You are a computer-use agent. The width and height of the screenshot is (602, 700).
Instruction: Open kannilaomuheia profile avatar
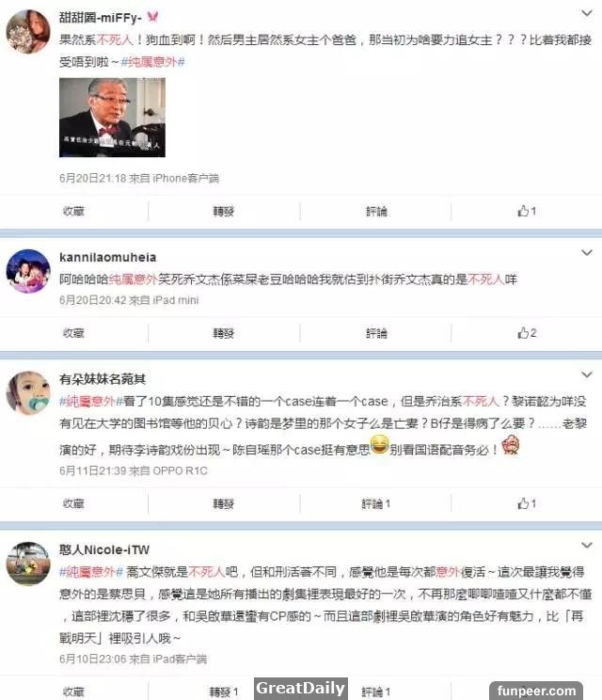(28, 271)
